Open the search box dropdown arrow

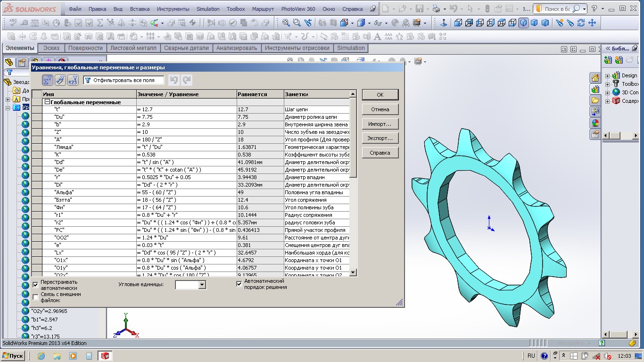(585, 8)
